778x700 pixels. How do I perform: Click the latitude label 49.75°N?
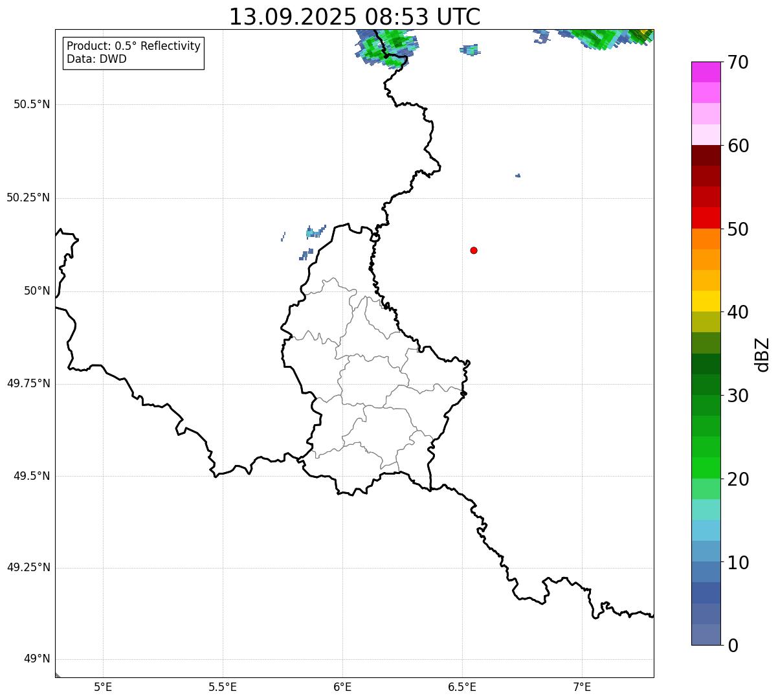(x=28, y=383)
